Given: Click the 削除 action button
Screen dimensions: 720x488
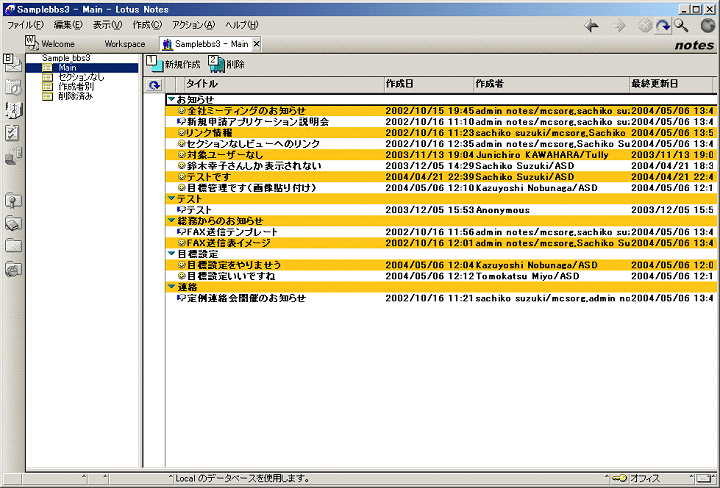Looking at the screenshot, I should (227, 64).
